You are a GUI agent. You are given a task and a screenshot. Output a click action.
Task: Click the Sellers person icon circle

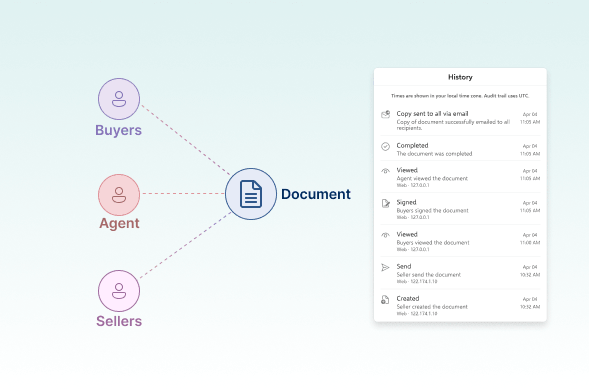[x=119, y=291]
